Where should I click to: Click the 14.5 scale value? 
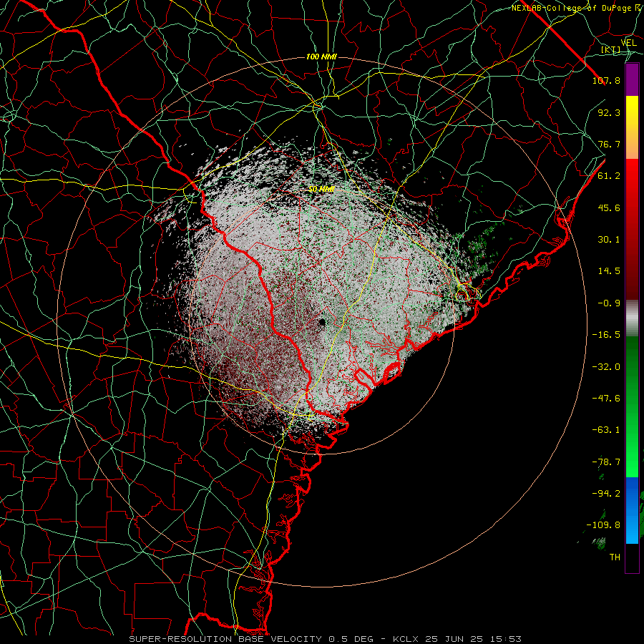coord(609,271)
